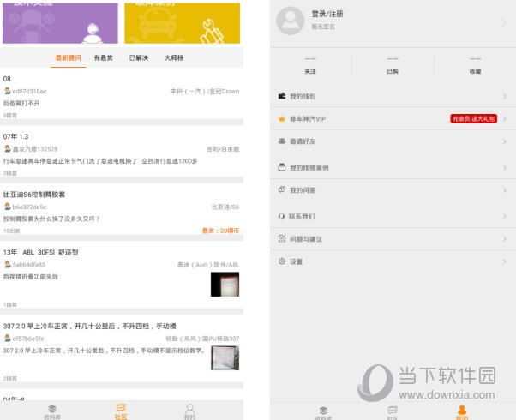Click user avatar next to 5abb4dfa83
Viewport: 516px width, 420px height.
click(x=7, y=264)
